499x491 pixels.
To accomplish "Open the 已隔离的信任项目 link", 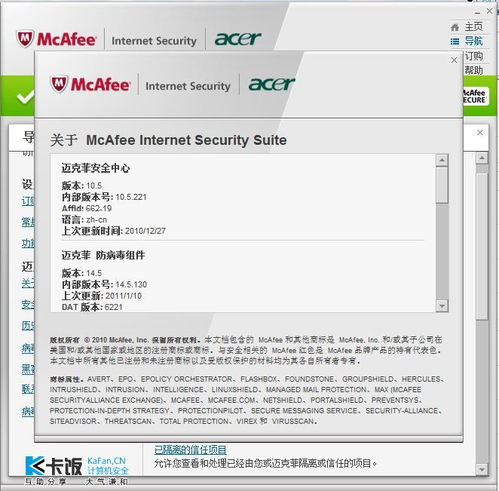I will (190, 450).
